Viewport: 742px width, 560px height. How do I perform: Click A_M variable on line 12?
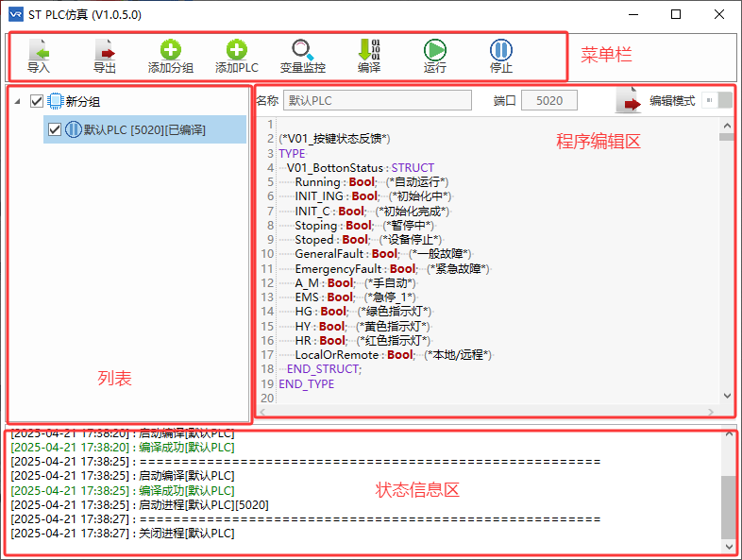(x=307, y=283)
